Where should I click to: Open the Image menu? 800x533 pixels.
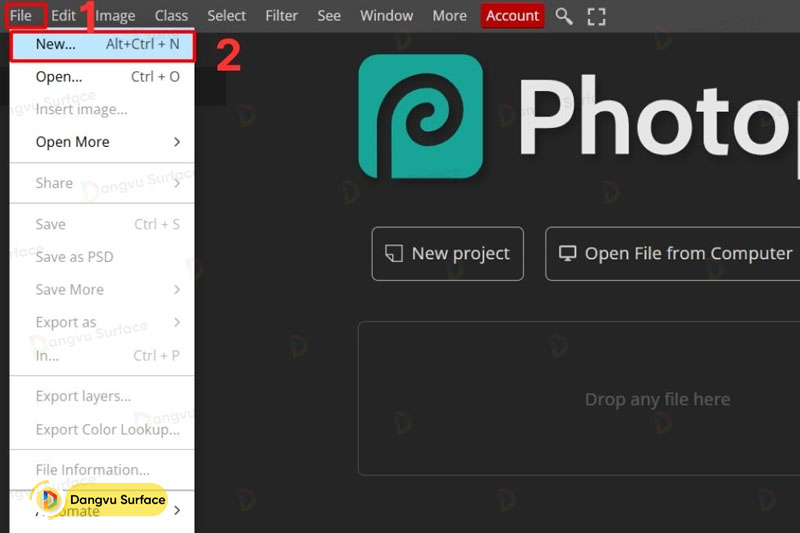click(x=115, y=16)
